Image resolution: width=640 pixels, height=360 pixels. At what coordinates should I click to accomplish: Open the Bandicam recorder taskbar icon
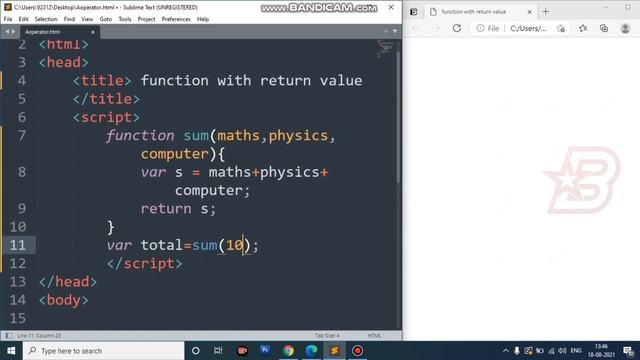358,351
